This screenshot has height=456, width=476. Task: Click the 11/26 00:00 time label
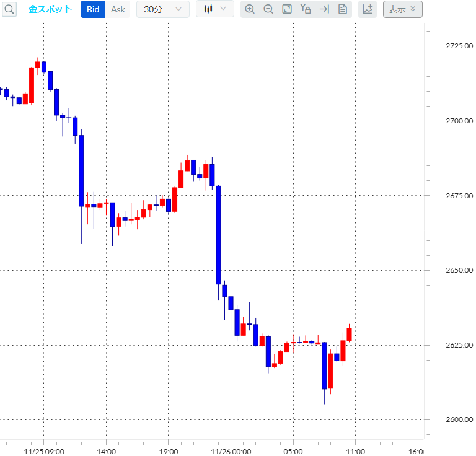231,452
